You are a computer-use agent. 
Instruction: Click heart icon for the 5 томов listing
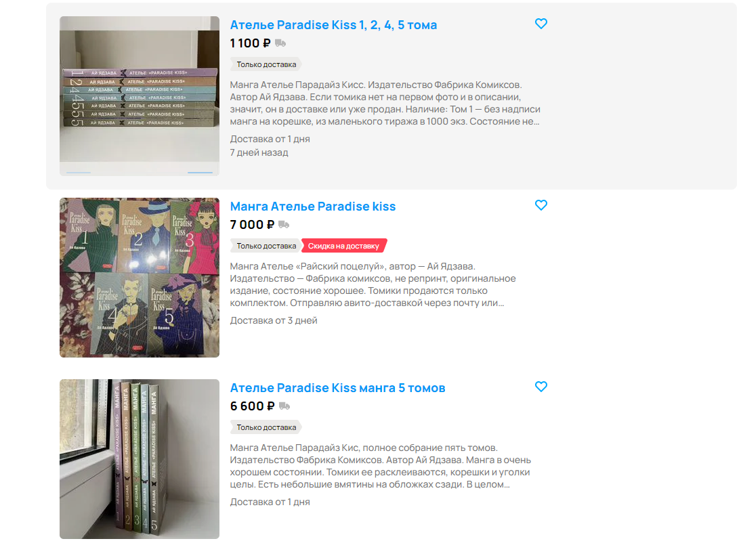tap(541, 387)
